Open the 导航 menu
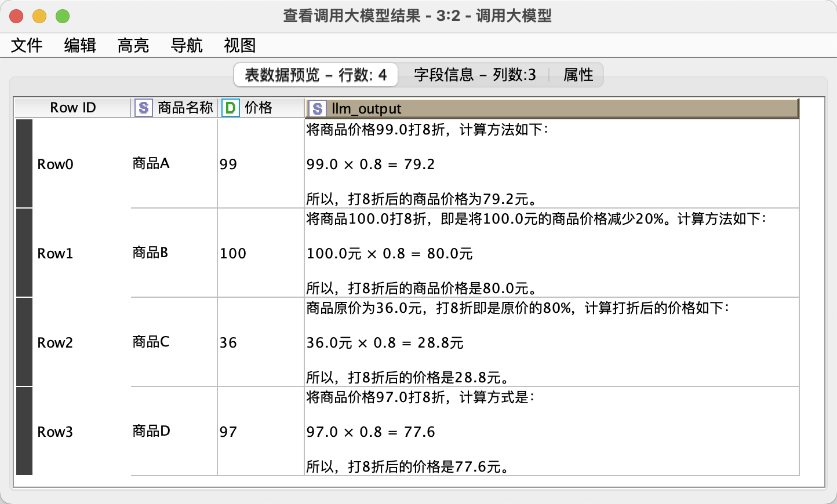837x504 pixels. (186, 45)
